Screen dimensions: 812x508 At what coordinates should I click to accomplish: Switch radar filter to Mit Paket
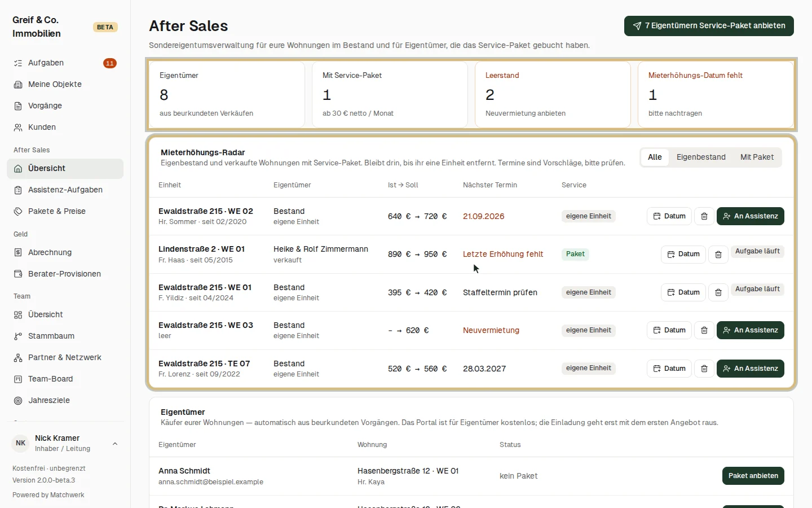tap(757, 157)
